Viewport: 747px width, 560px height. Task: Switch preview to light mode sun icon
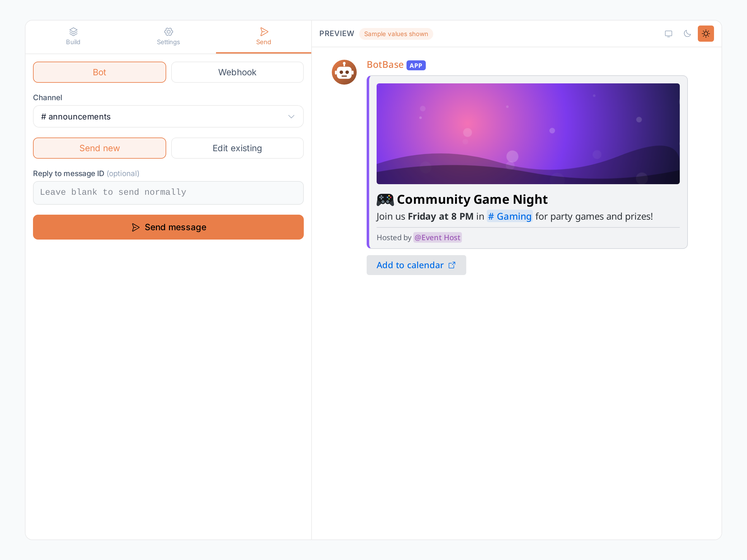(706, 34)
